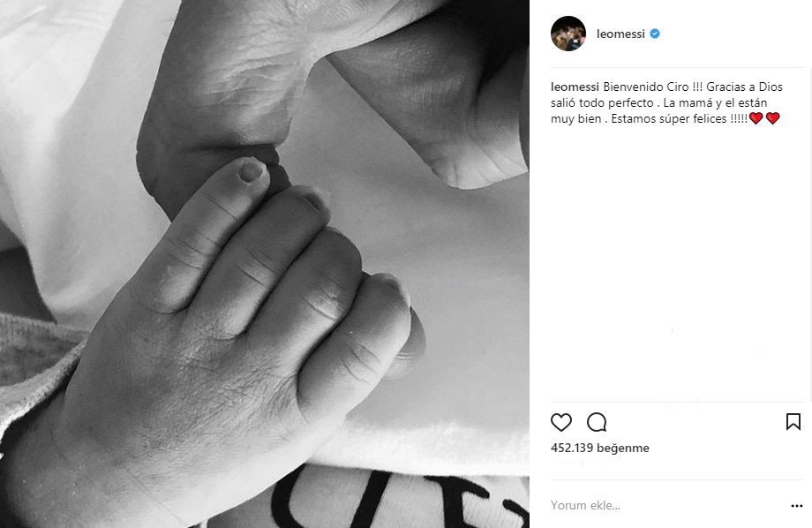Open leomessi username link in caption

(575, 87)
